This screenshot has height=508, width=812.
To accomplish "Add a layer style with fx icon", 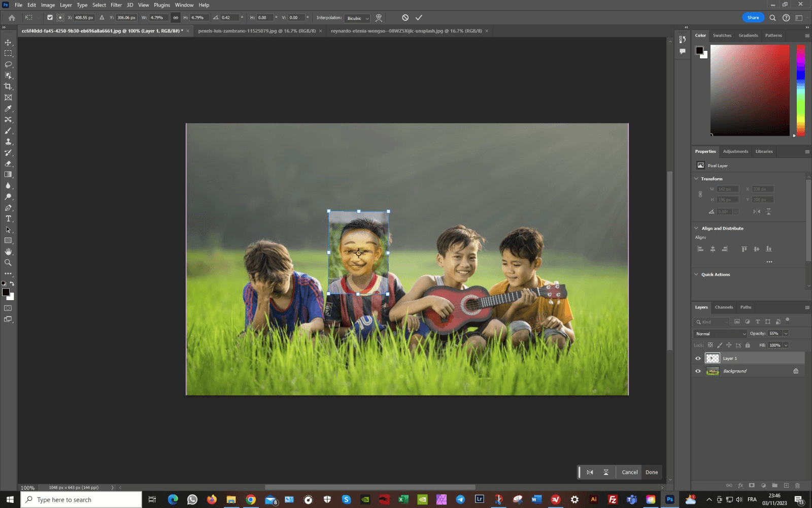I will pos(740,486).
